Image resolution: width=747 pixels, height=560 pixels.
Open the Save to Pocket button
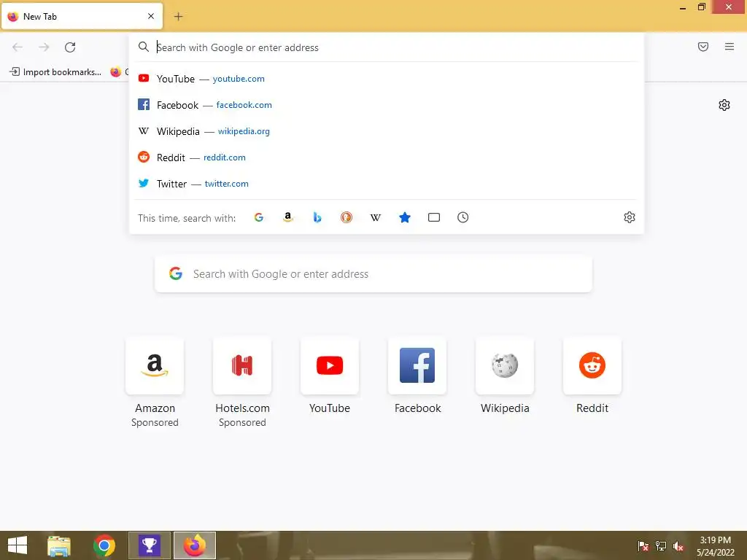[703, 47]
